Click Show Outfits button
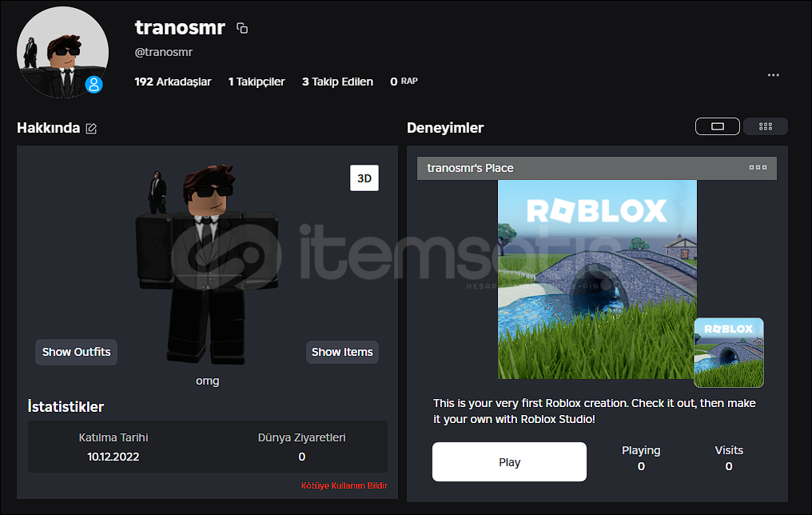 coord(76,353)
